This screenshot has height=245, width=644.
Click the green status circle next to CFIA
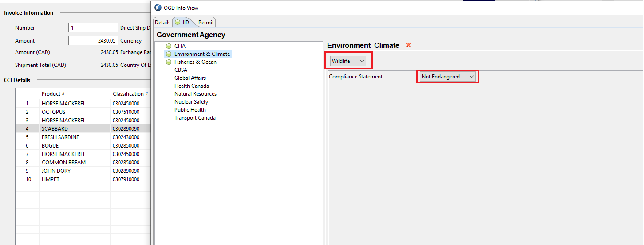coord(169,46)
